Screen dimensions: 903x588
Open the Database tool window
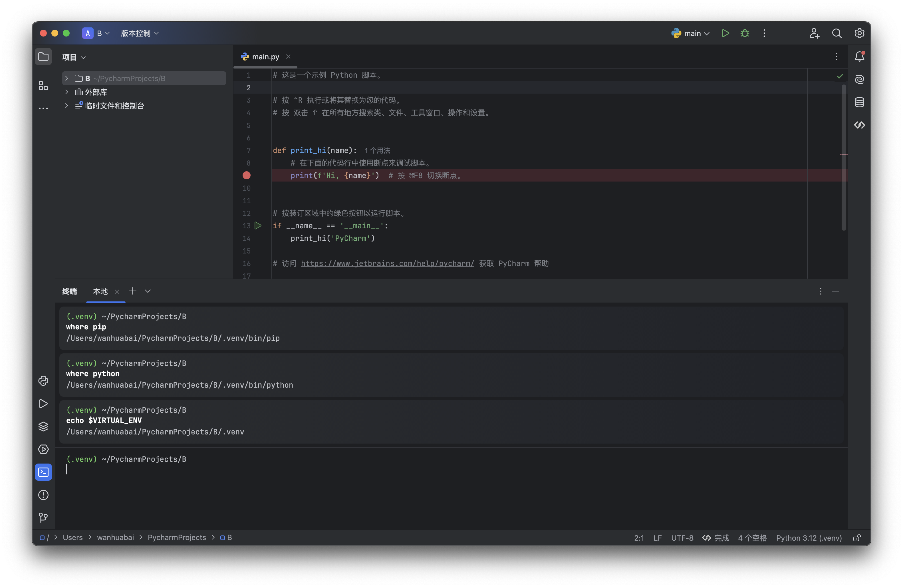[x=859, y=102]
